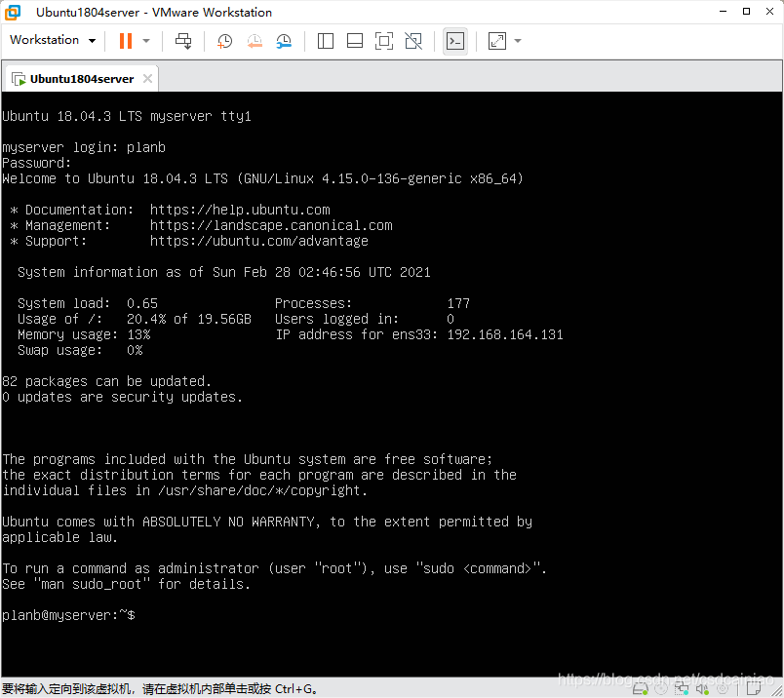Minimize the VMware Workstation window
The width and height of the screenshot is (784, 698).
723,12
